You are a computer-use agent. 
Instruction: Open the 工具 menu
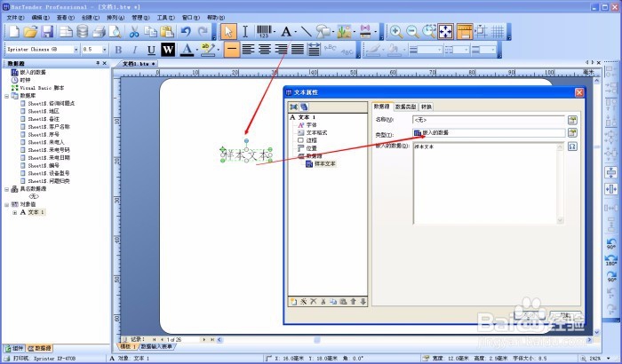coord(165,18)
